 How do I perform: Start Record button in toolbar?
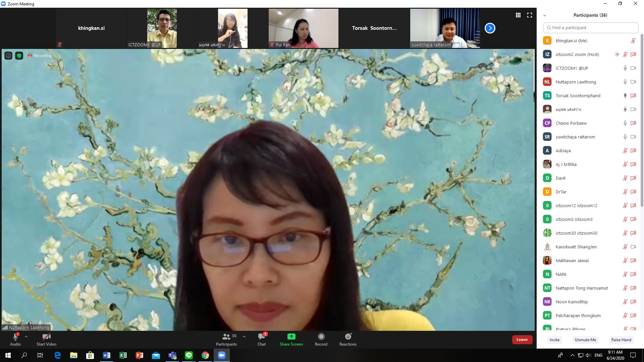321,339
